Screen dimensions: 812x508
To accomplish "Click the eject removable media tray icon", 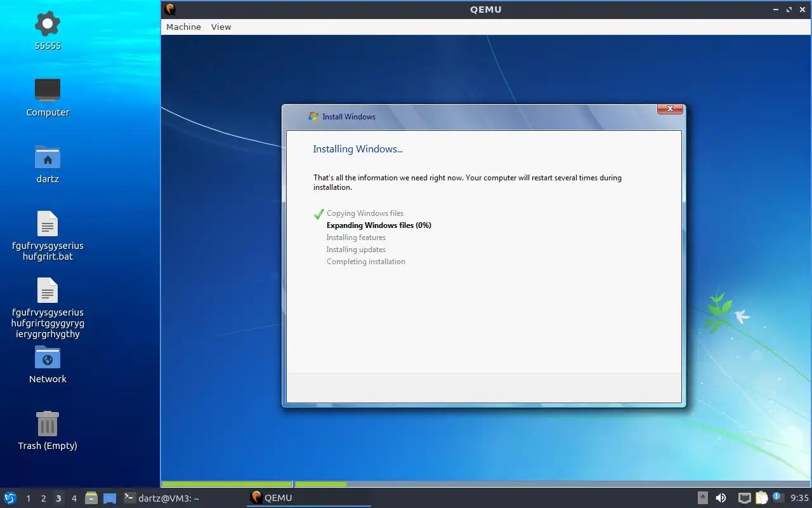I will [x=703, y=498].
